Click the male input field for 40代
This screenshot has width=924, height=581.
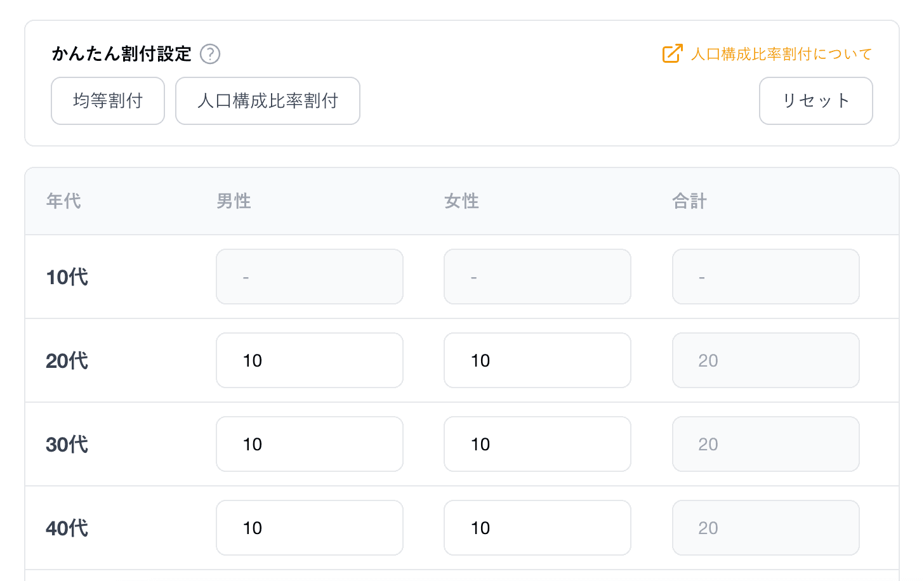pos(309,528)
